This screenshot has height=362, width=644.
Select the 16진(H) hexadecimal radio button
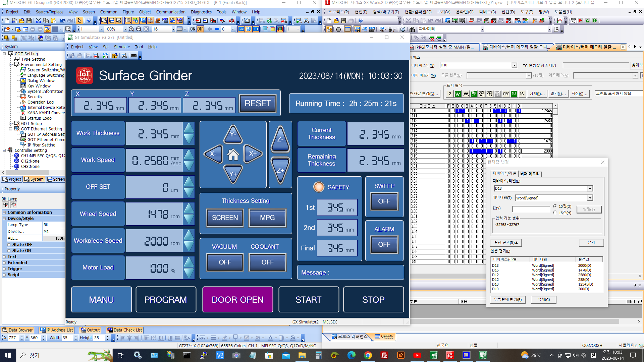click(555, 213)
